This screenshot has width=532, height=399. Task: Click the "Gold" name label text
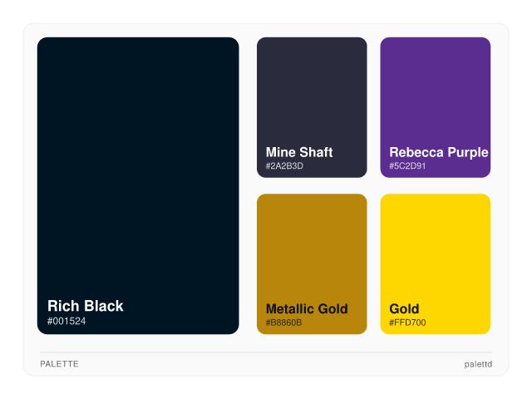[404, 309]
